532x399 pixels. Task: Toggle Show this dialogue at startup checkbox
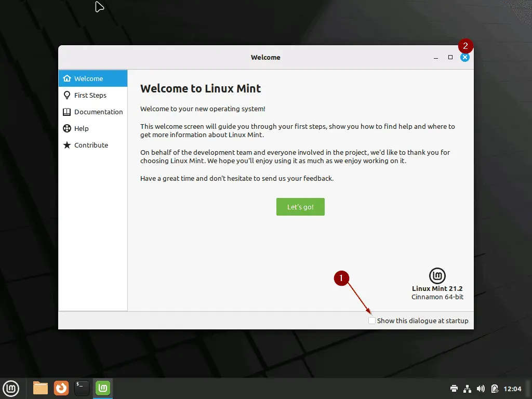pos(372,321)
